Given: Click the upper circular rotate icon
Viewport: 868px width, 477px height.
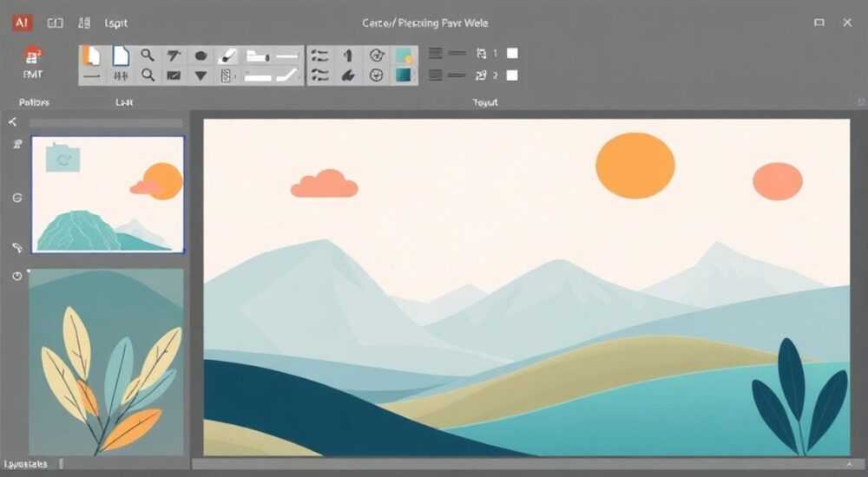Looking at the screenshot, I should click(377, 56).
